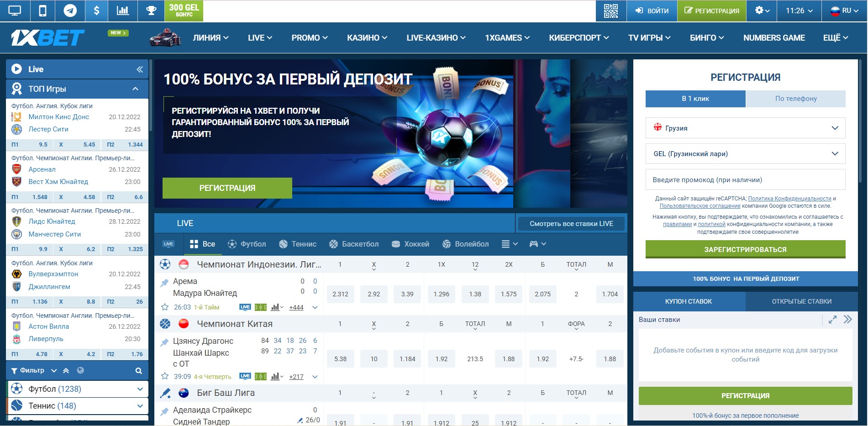This screenshot has width=868, height=426.
Task: Click the dollar payments icon
Action: click(x=96, y=11)
